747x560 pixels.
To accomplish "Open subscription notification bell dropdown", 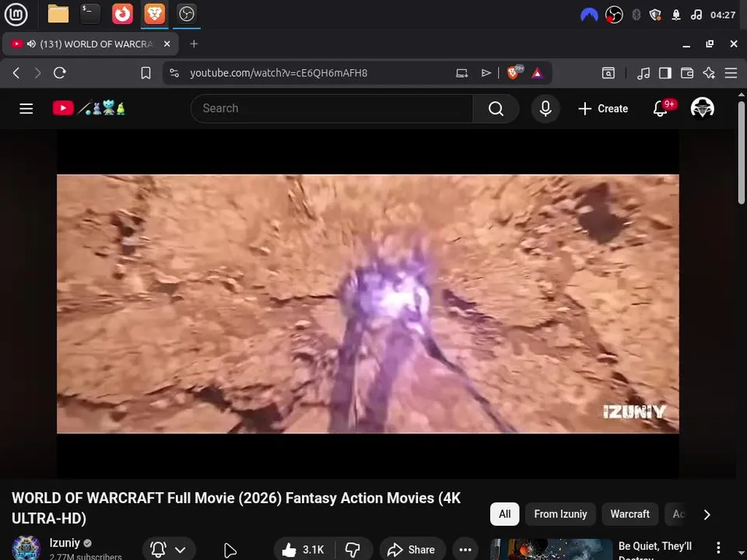I will coord(169,550).
